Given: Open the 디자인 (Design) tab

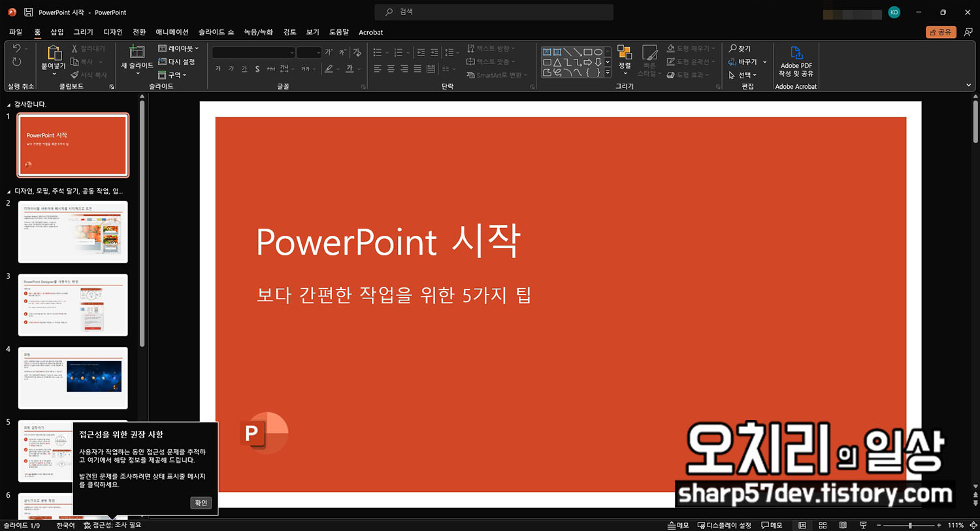Looking at the screenshot, I should coord(113,32).
